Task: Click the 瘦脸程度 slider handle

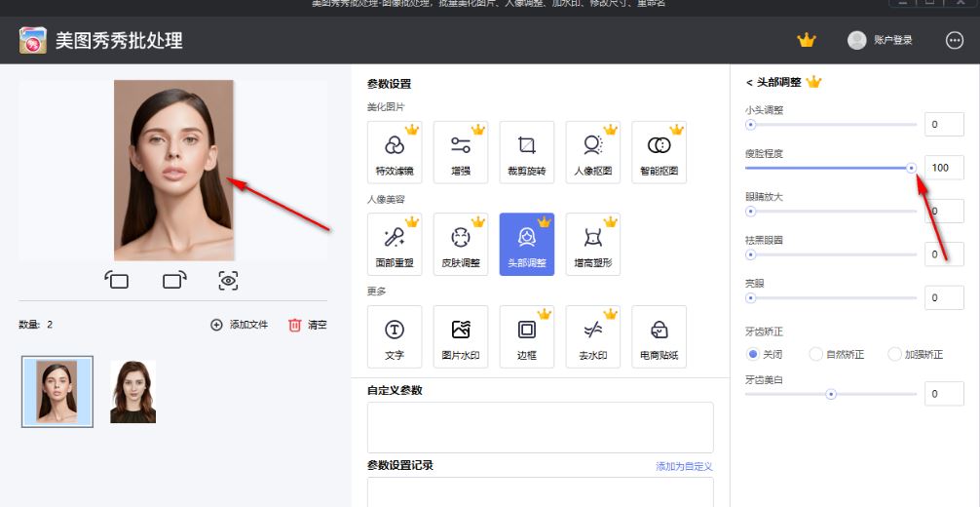Action: pos(911,168)
